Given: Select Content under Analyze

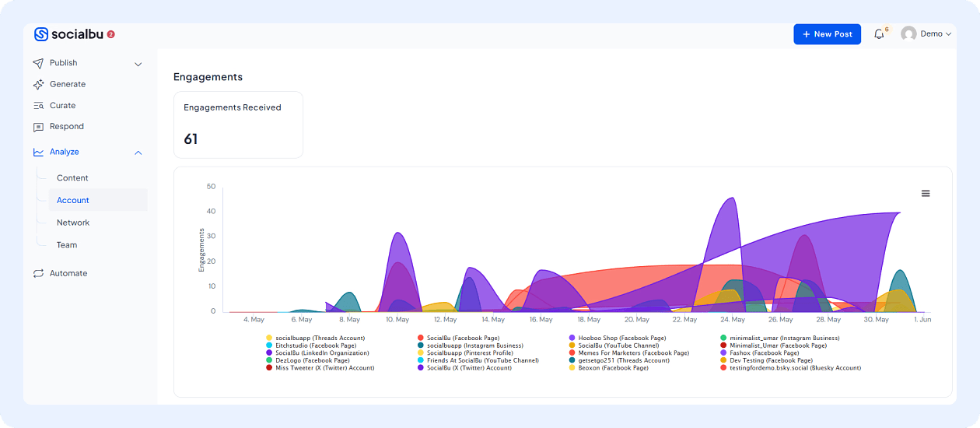Looking at the screenshot, I should coord(72,178).
